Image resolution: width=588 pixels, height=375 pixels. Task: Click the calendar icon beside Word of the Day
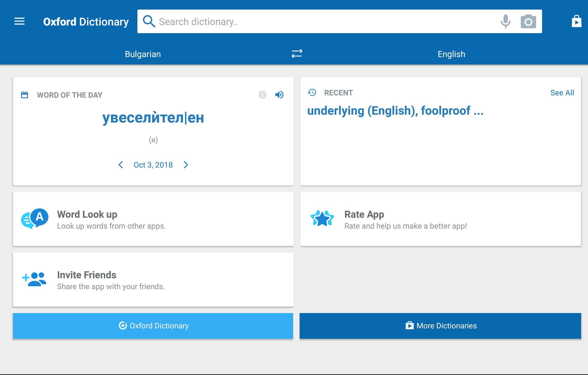(x=24, y=95)
